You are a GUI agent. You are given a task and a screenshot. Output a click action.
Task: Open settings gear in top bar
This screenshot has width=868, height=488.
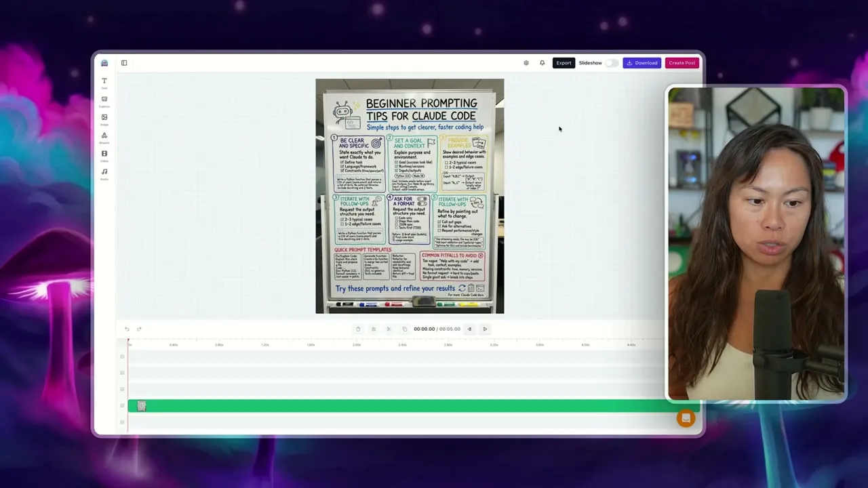click(x=526, y=63)
